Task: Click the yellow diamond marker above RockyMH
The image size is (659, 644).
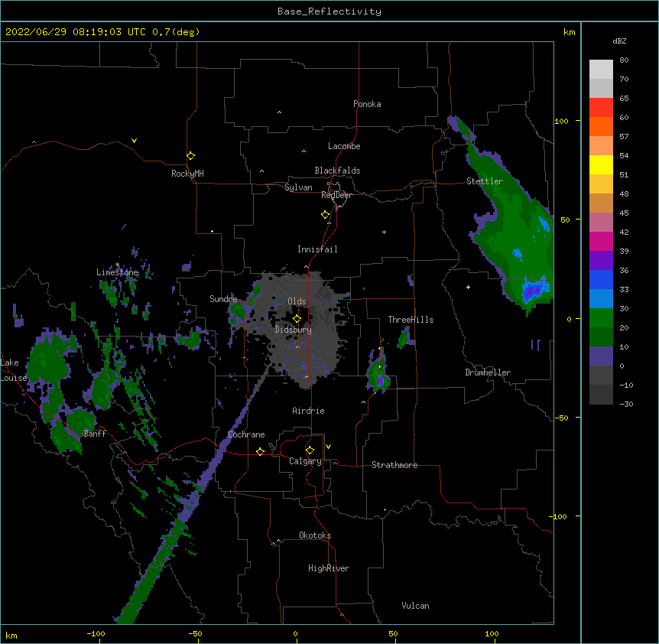Action: tap(191, 156)
